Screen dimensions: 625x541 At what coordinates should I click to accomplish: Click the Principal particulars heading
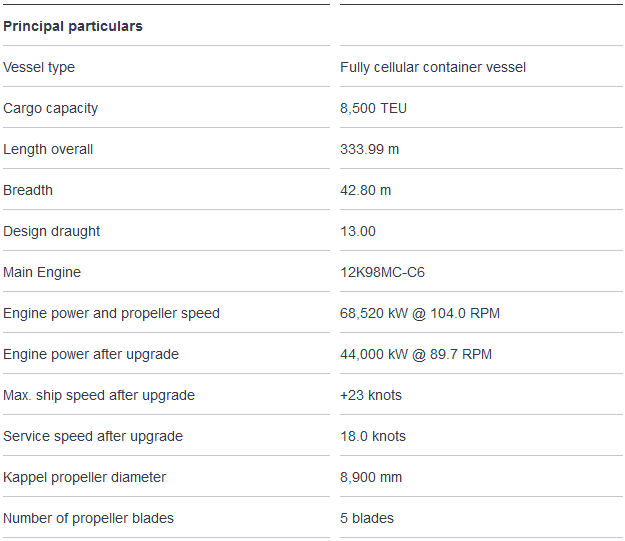(73, 26)
